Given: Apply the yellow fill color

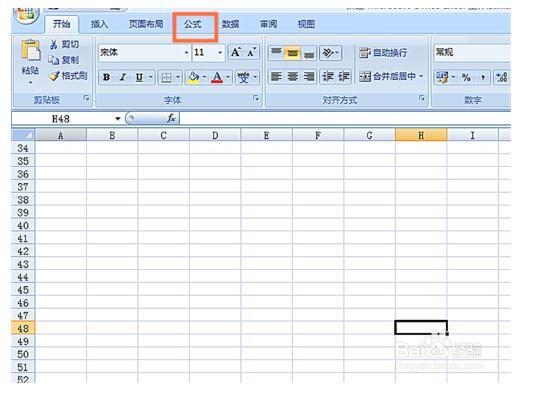Looking at the screenshot, I should point(194,77).
